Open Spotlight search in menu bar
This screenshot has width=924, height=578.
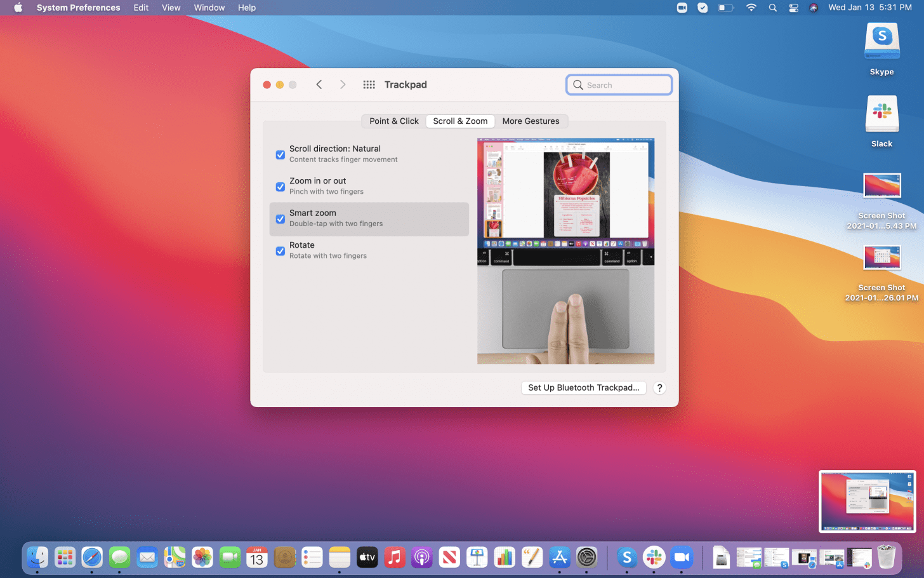[x=772, y=8]
